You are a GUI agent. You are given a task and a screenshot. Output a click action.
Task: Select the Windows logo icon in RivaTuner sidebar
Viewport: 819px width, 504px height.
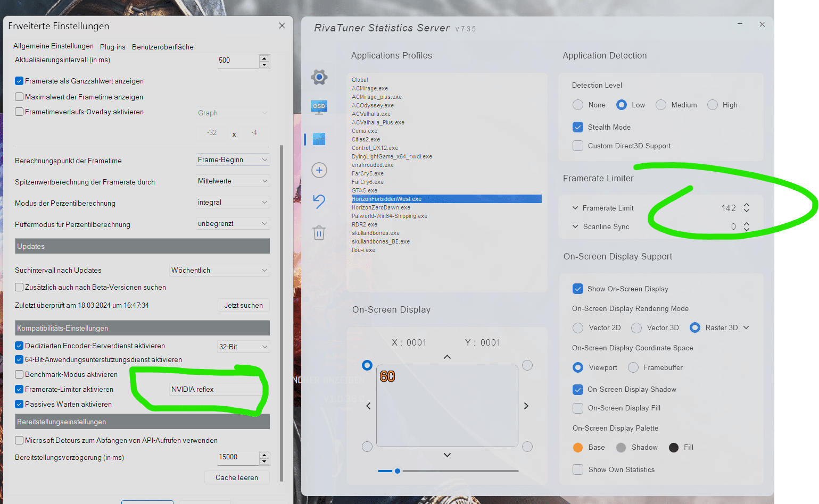(x=319, y=139)
